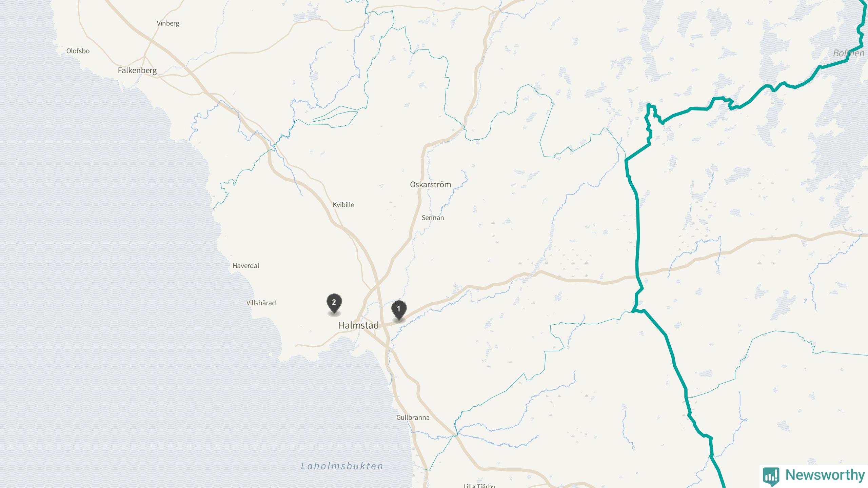Click the Kvibille place label
The width and height of the screenshot is (868, 488).
pos(343,205)
